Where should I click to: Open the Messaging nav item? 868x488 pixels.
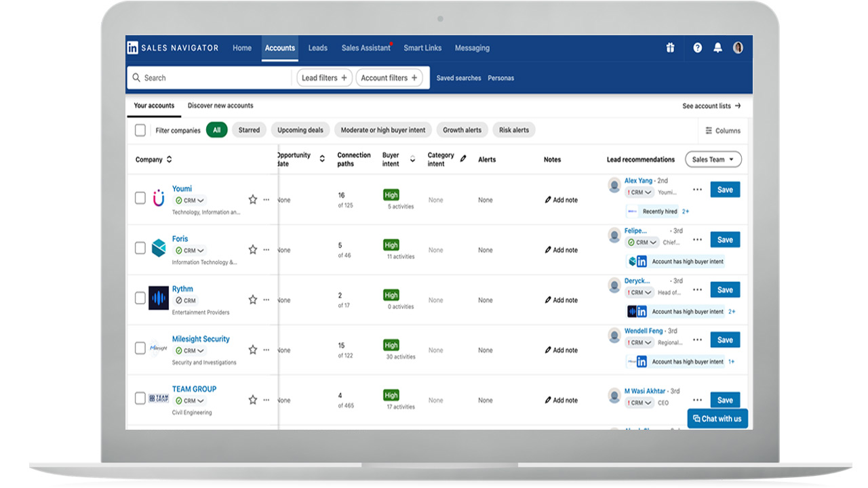point(472,48)
